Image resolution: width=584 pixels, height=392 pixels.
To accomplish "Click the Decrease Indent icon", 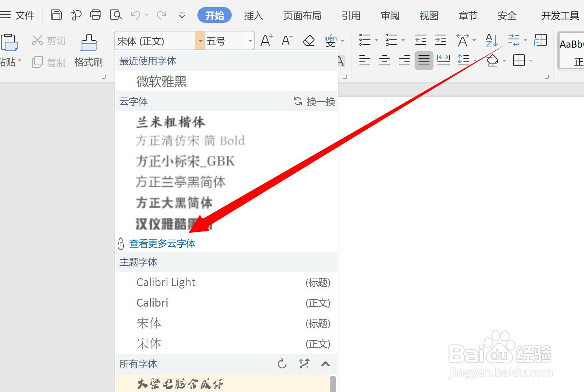I will 420,39.
